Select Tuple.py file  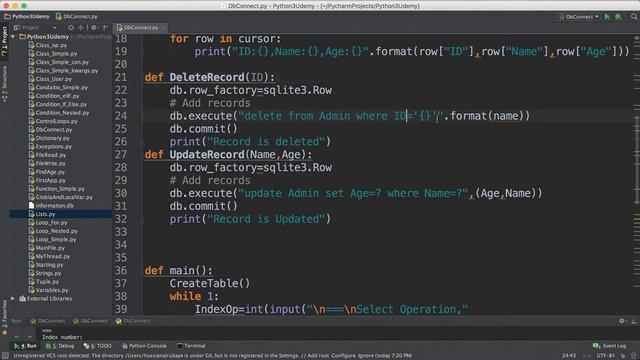43,282
